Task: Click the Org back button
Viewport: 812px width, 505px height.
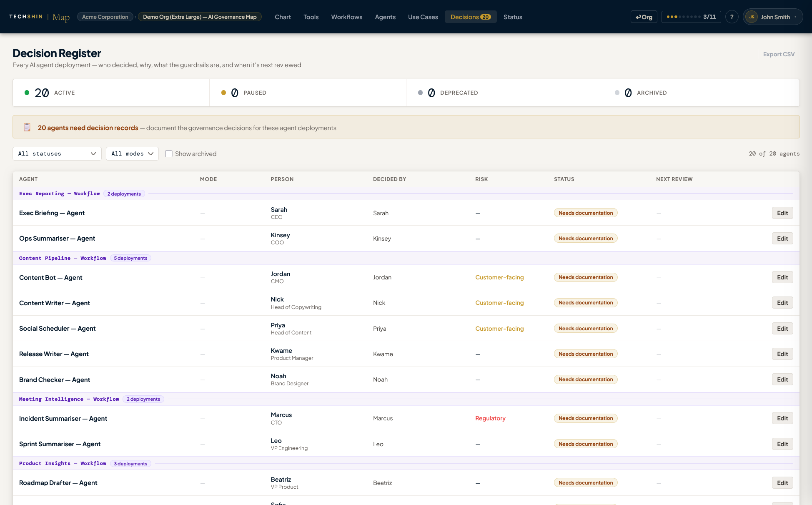Action: click(x=644, y=17)
